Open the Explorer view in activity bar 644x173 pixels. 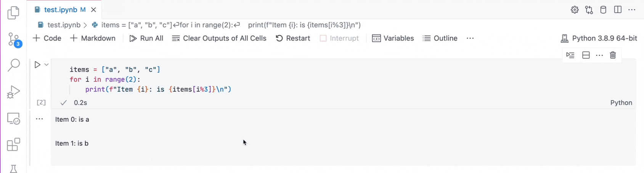click(13, 13)
